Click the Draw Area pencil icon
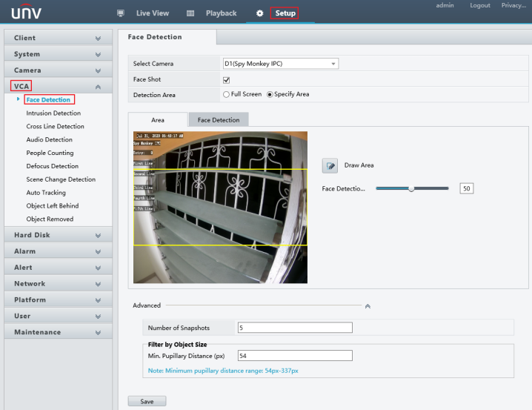This screenshot has width=532, height=410. [x=330, y=165]
